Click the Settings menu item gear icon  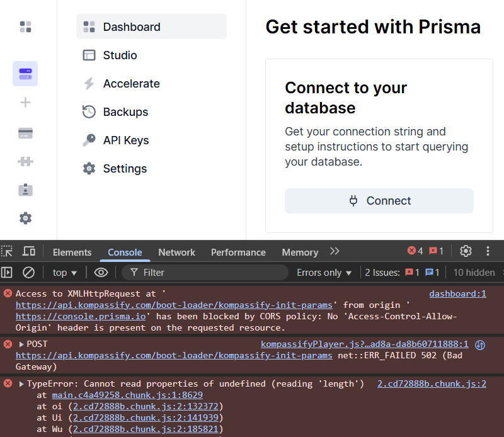pos(89,168)
